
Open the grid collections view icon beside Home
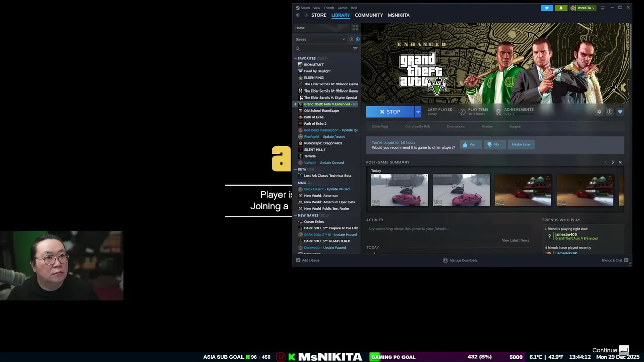355,28
